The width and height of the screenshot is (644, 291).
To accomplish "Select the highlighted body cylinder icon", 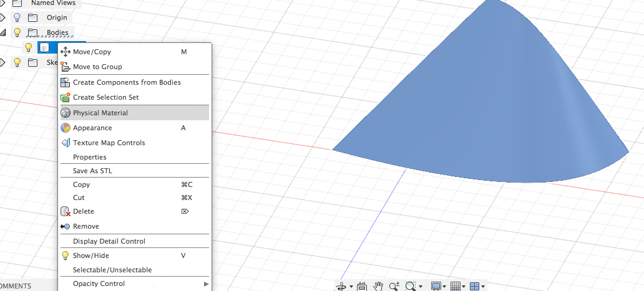I will point(44,47).
